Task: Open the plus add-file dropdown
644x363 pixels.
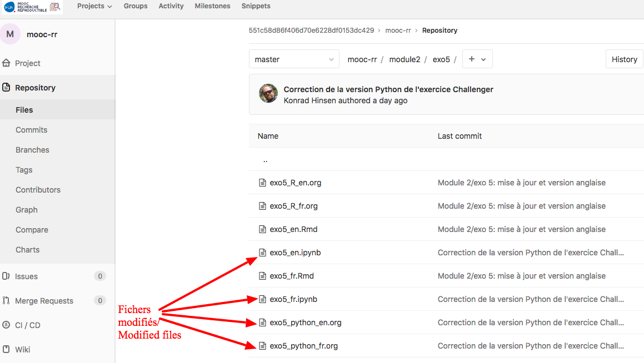Action: (477, 59)
